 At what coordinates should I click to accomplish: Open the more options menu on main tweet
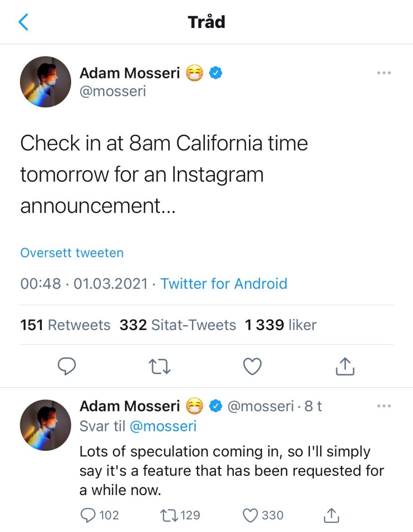coord(384,73)
